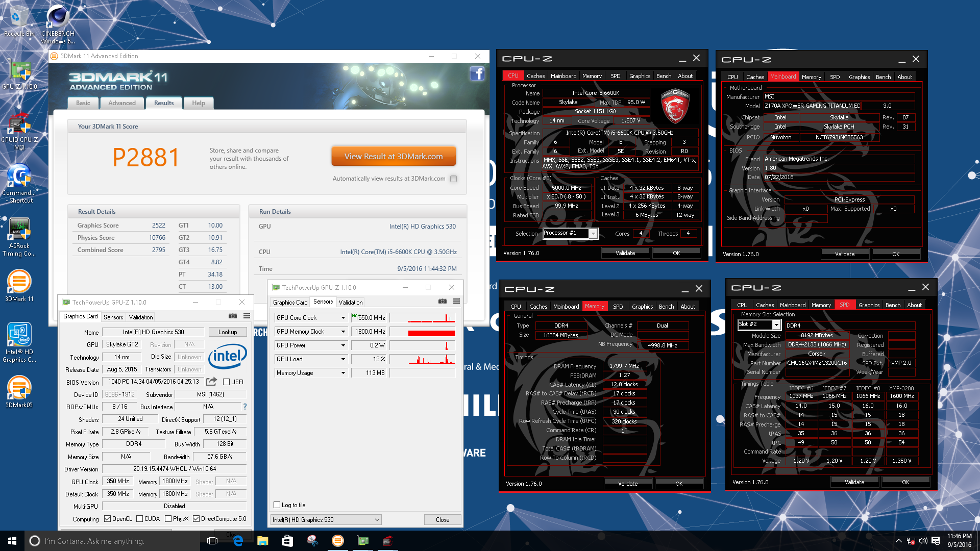The height and width of the screenshot is (551, 980).
Task: Open the 3DMark 11 desktop icon
Action: [19, 286]
